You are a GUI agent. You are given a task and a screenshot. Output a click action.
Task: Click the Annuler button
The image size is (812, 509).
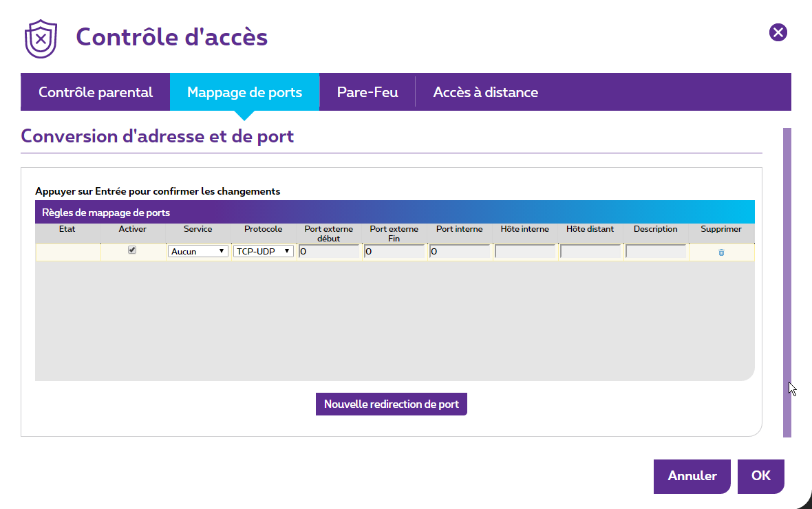click(x=692, y=476)
